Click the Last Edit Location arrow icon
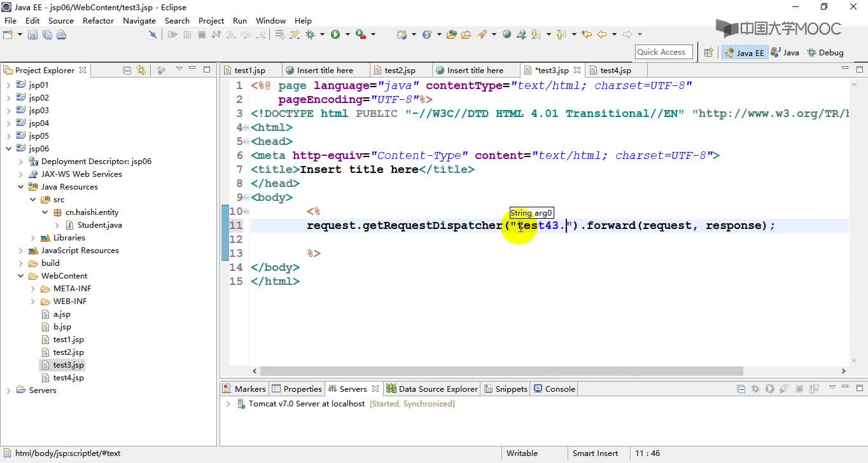 point(587,34)
